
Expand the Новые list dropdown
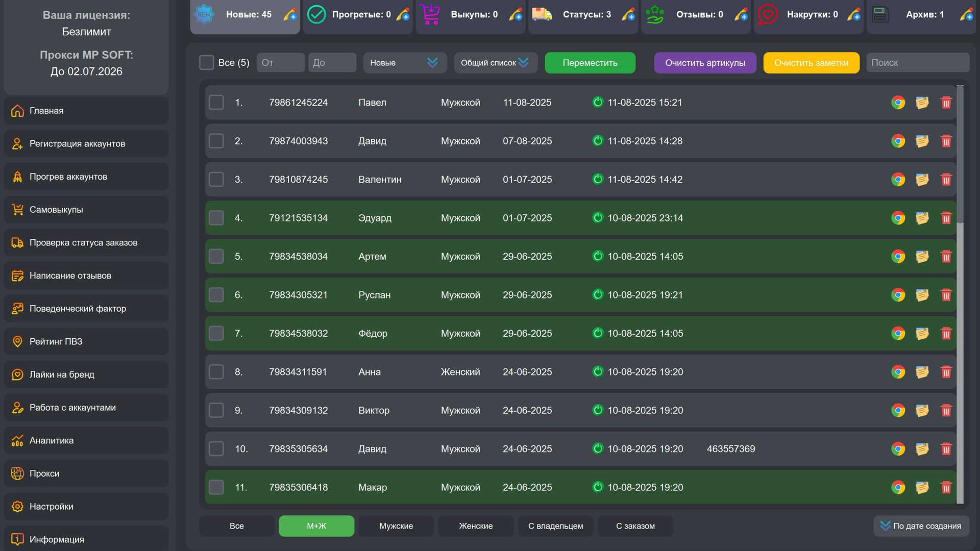[x=404, y=63]
